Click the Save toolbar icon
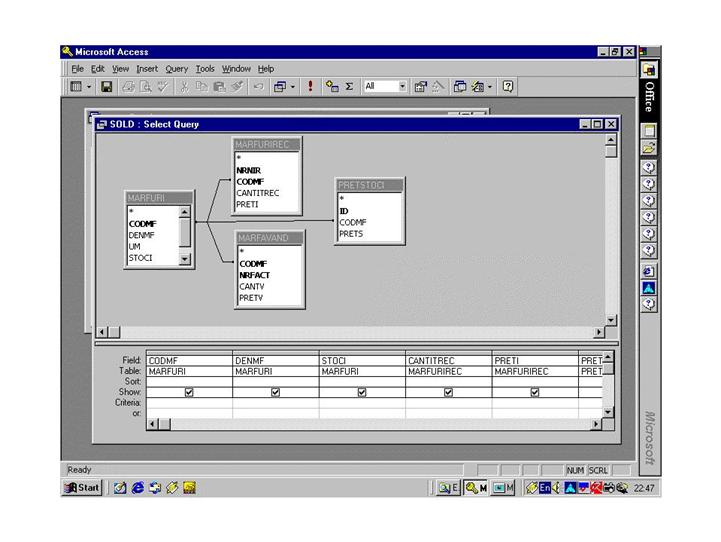Screen dimensions: 721x542 click(106, 87)
